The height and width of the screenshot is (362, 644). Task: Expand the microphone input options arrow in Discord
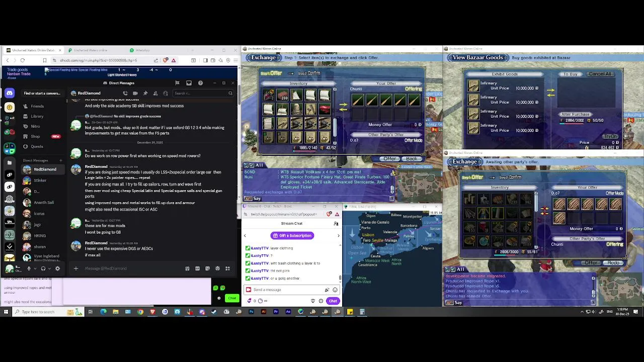point(34,268)
